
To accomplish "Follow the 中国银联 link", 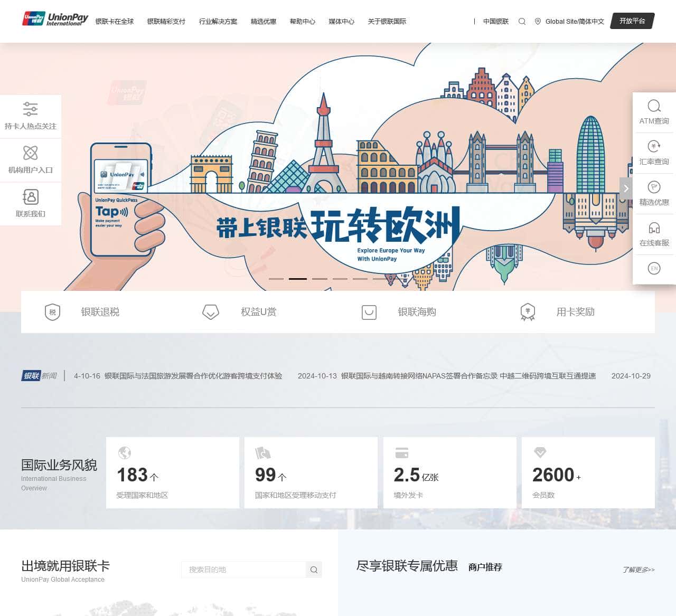I will coord(496,22).
